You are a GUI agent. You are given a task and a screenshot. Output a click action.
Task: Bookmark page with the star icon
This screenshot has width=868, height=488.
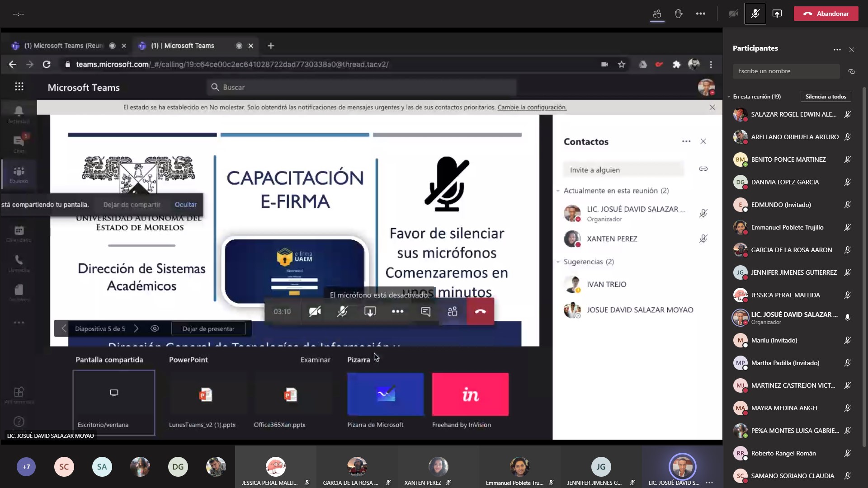622,65
